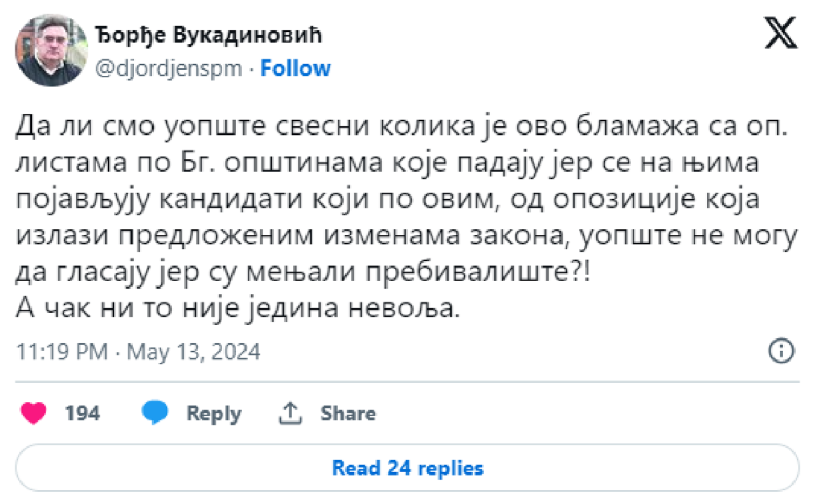Follow the @djordjenspm account
Viewport: 815px width, 504px height.
[x=295, y=68]
